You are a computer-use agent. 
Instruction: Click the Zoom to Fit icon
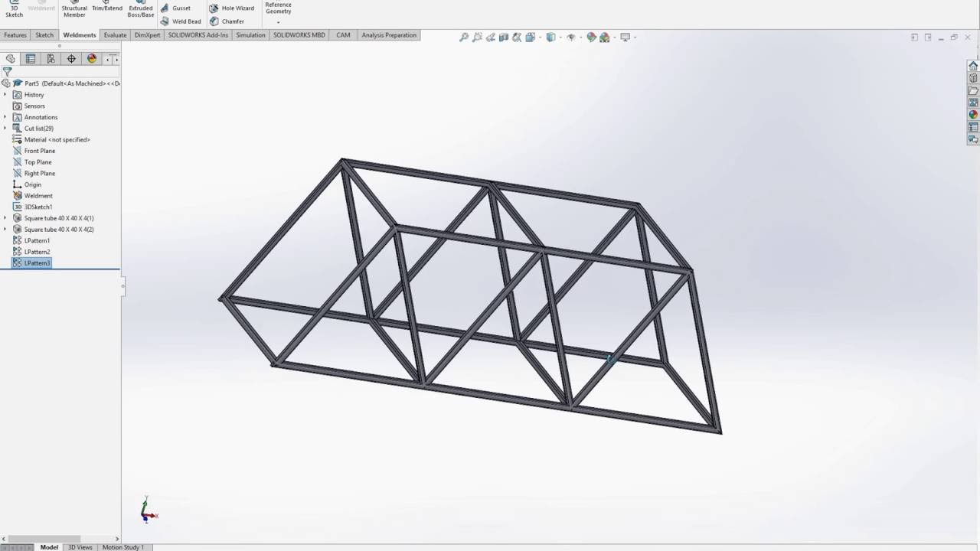tap(463, 36)
